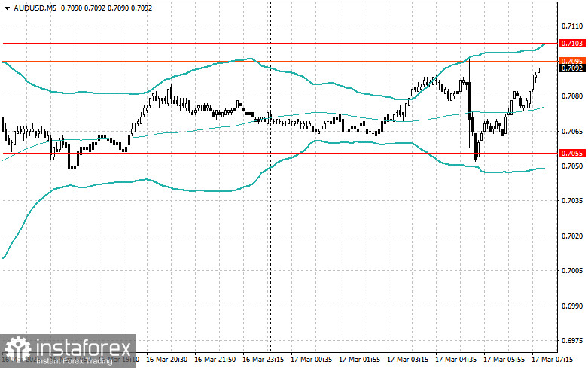Click the AUDUSD,M5 symbol title
The width and height of the screenshot is (588, 368).
coord(35,8)
